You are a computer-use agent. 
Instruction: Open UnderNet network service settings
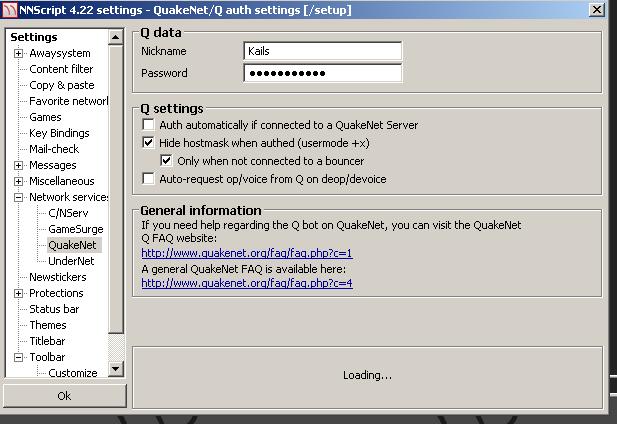point(71,261)
